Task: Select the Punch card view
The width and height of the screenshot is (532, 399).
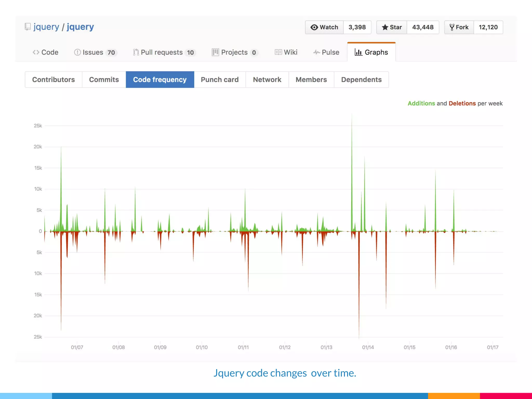Action: (x=220, y=79)
